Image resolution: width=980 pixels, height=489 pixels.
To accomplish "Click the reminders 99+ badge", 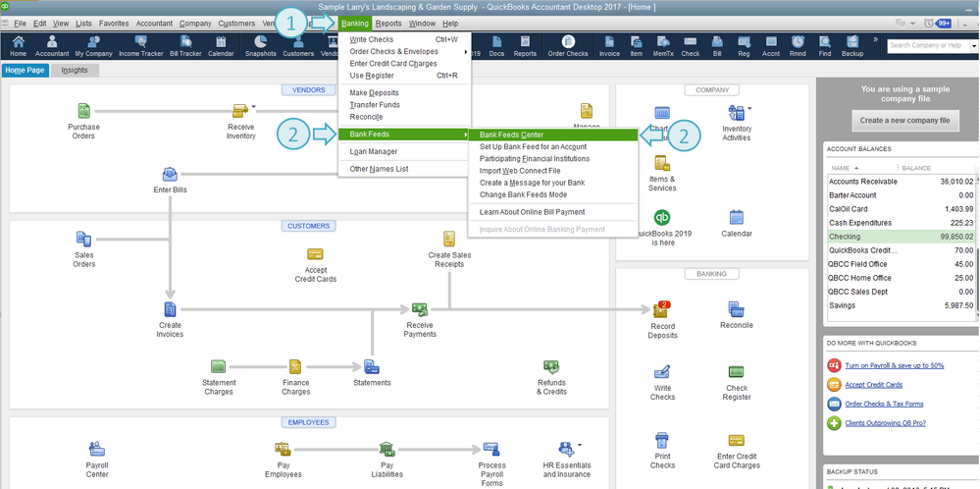I will [944, 24].
